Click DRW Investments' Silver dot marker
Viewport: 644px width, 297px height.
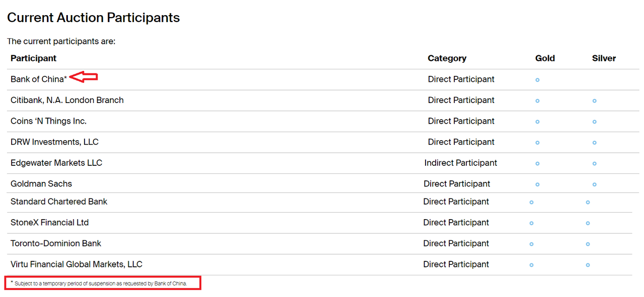click(x=594, y=143)
